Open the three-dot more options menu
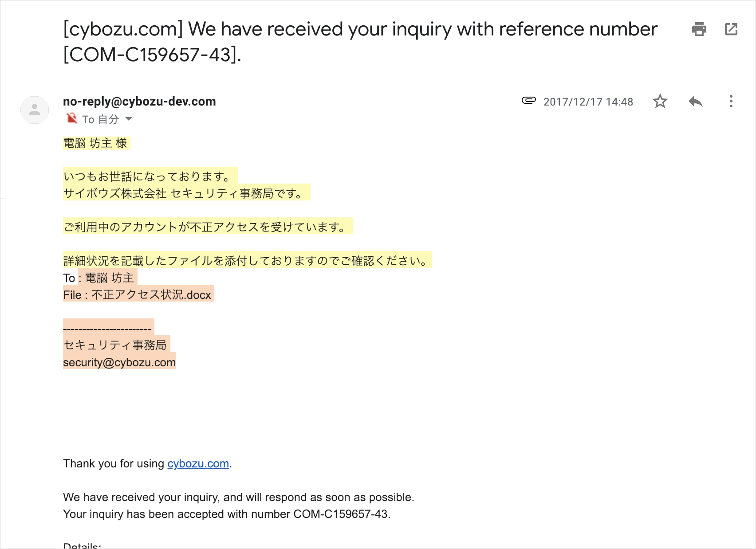The width and height of the screenshot is (756, 549). point(731,102)
